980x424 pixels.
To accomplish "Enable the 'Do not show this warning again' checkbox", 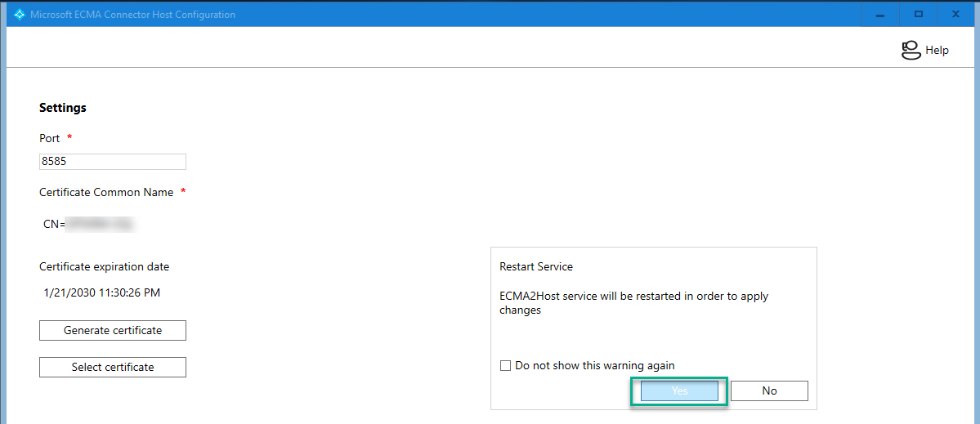I will tap(505, 366).
